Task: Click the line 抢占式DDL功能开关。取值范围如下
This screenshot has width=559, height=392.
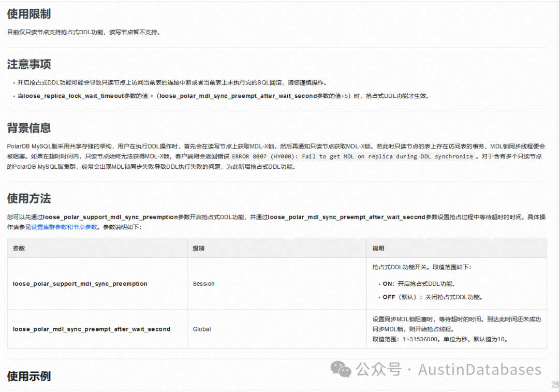Action: tap(422, 267)
